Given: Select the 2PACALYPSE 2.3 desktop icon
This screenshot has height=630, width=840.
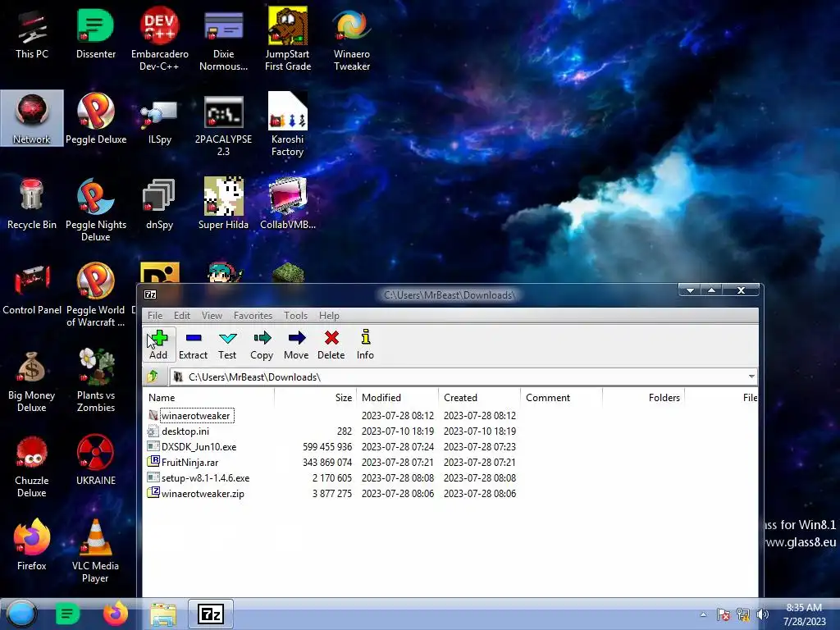Looking at the screenshot, I should click(x=223, y=126).
